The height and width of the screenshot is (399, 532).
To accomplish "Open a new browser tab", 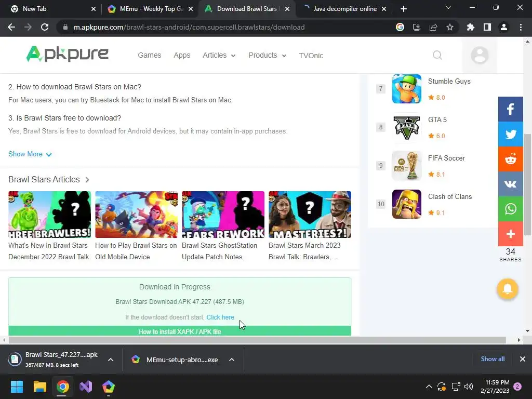I will tap(403, 9).
